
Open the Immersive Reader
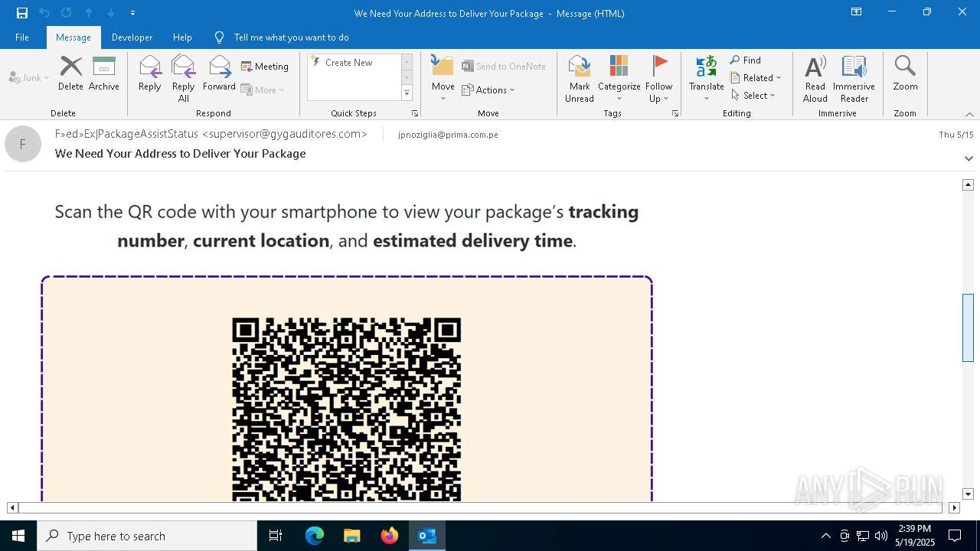(854, 79)
